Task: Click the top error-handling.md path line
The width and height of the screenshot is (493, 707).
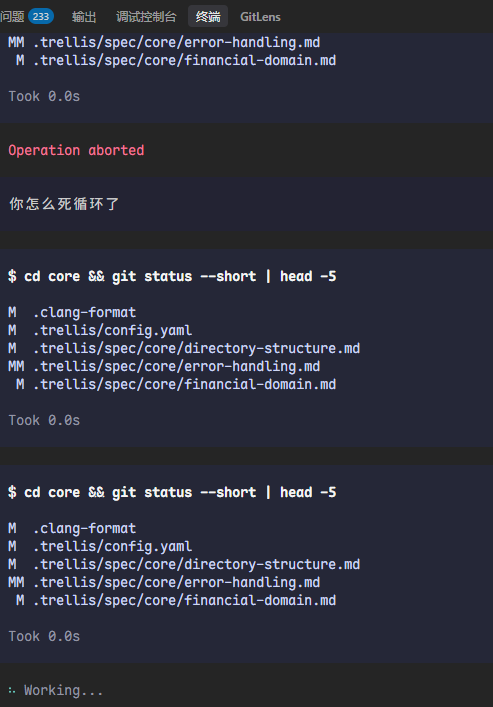Action: tap(164, 42)
